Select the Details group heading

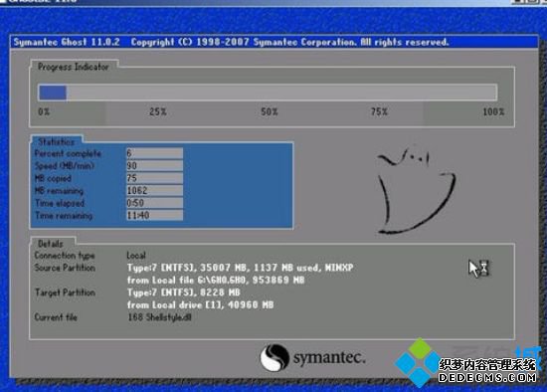tap(51, 244)
